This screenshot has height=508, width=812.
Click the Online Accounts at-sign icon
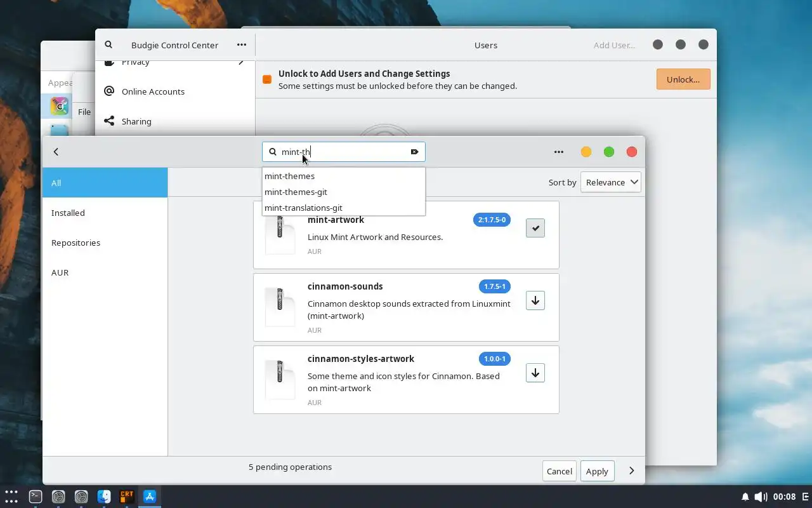click(109, 91)
